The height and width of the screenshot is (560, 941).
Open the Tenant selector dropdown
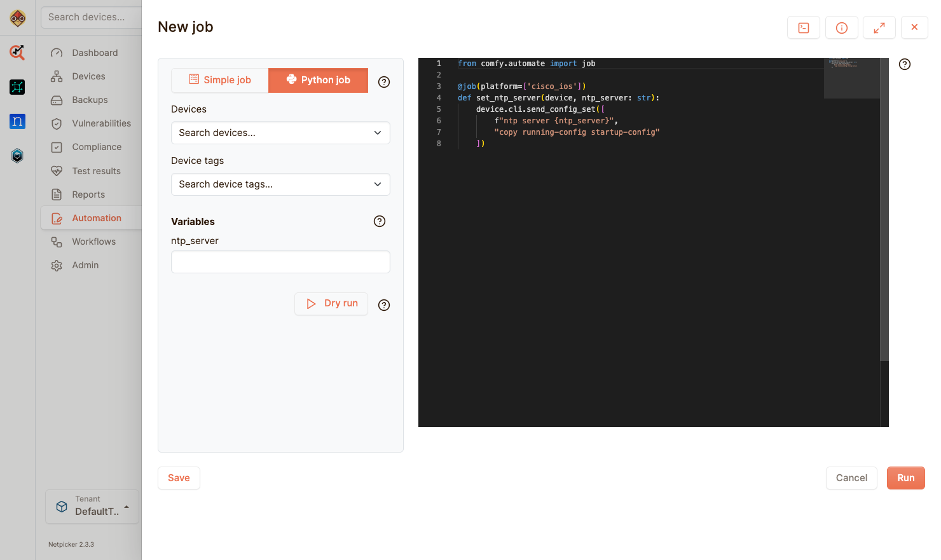click(x=92, y=507)
